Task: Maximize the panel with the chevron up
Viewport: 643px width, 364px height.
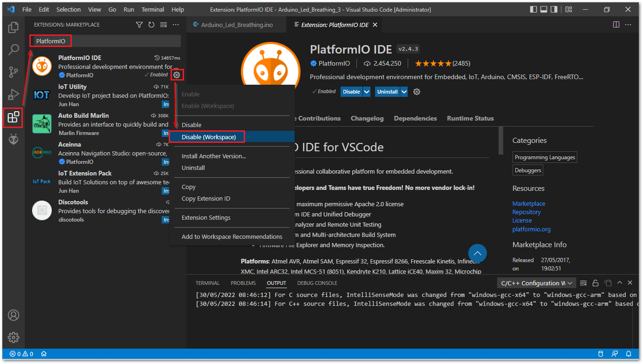Action: tap(620, 283)
